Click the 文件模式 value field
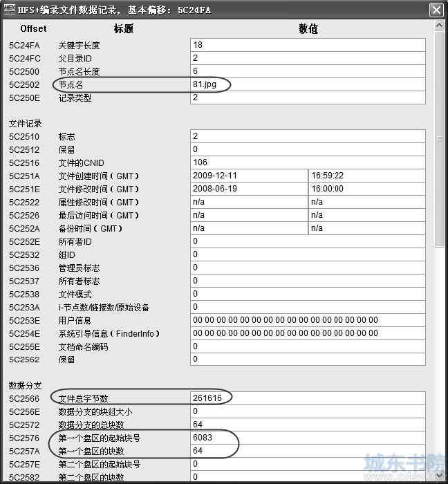This screenshot has height=484, width=448. [308, 294]
